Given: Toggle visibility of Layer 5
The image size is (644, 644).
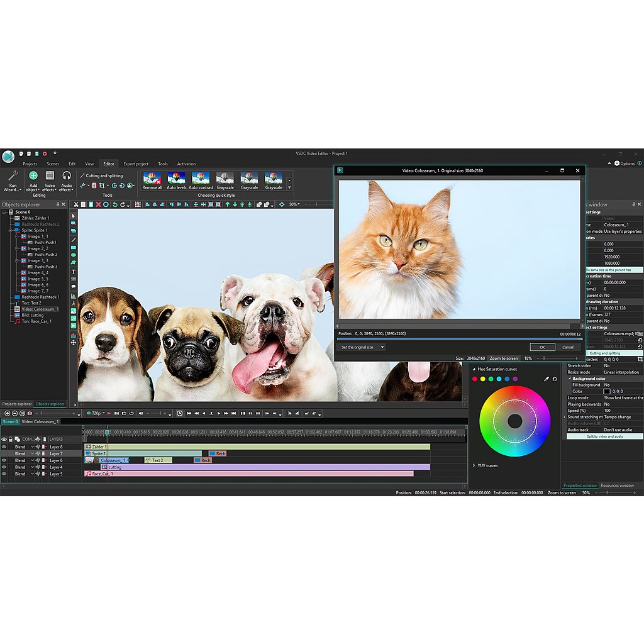Looking at the screenshot, I should [4, 474].
